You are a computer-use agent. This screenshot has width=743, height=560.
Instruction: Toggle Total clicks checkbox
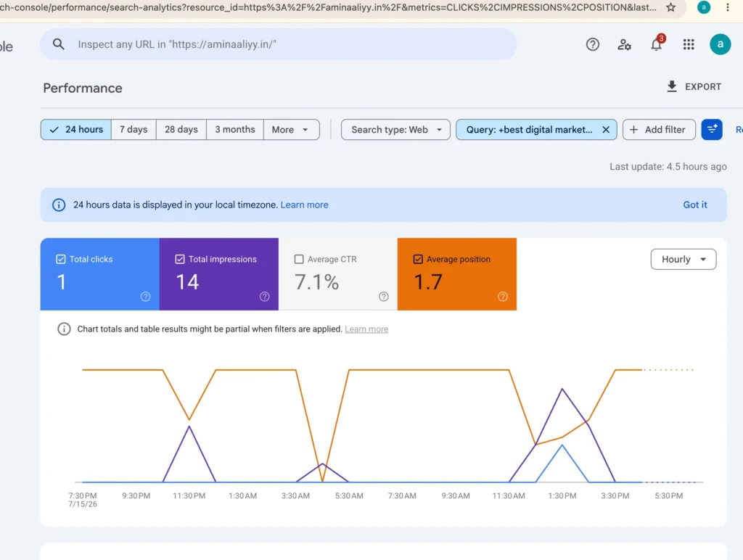pos(61,259)
